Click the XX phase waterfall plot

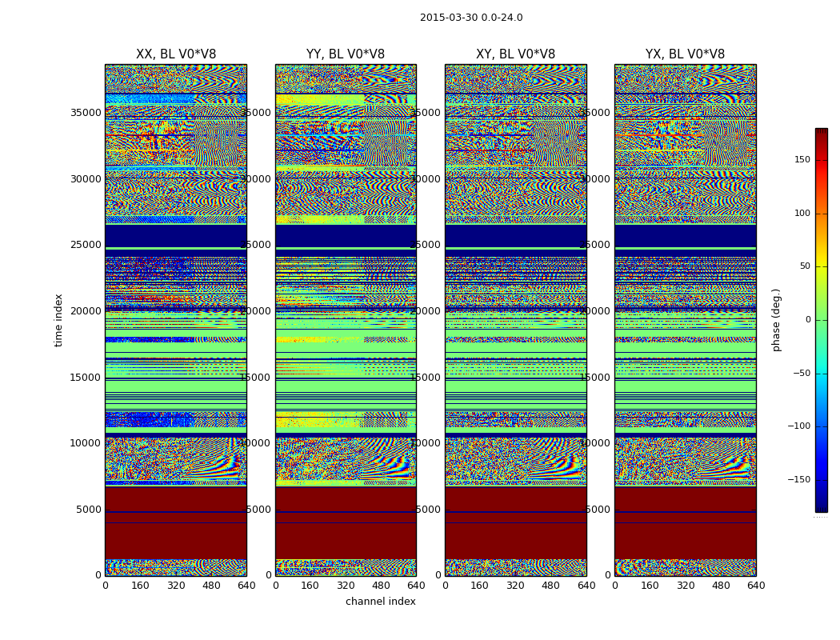pyautogui.click(x=176, y=320)
